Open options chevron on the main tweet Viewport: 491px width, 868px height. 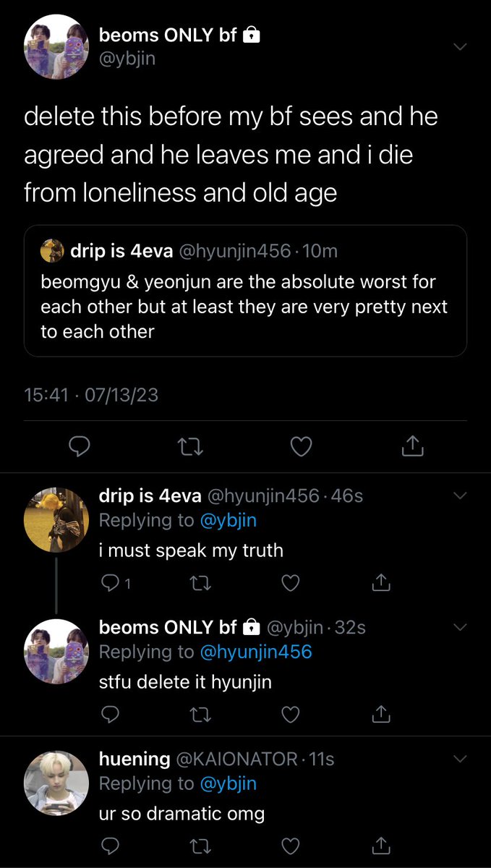[459, 47]
